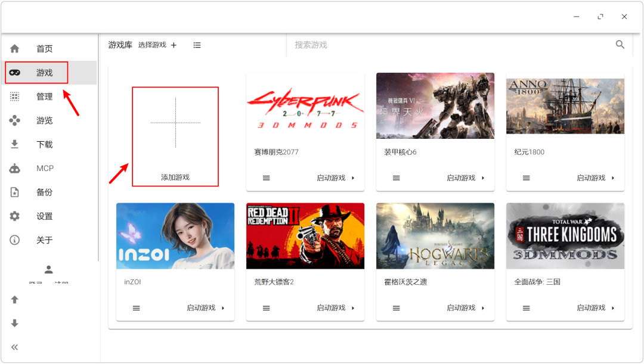Click the 装甲核心6 title text
644x364 pixels.
click(x=400, y=152)
